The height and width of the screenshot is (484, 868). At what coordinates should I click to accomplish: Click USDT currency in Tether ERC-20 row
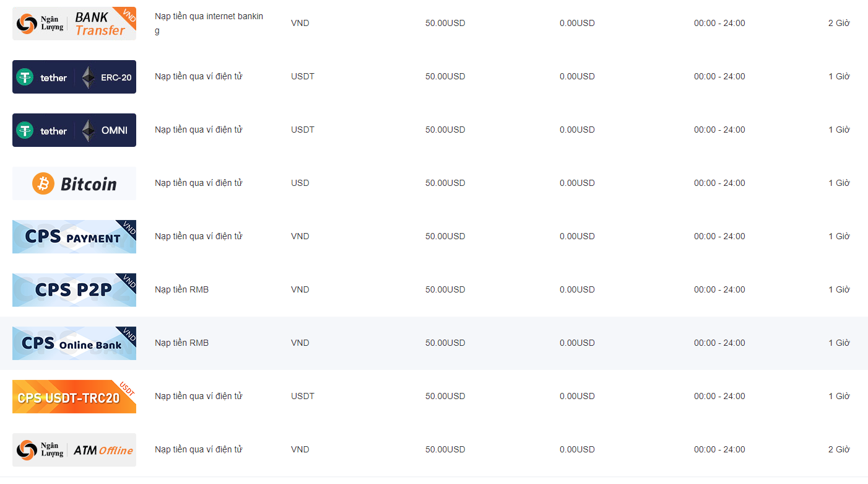click(x=303, y=76)
